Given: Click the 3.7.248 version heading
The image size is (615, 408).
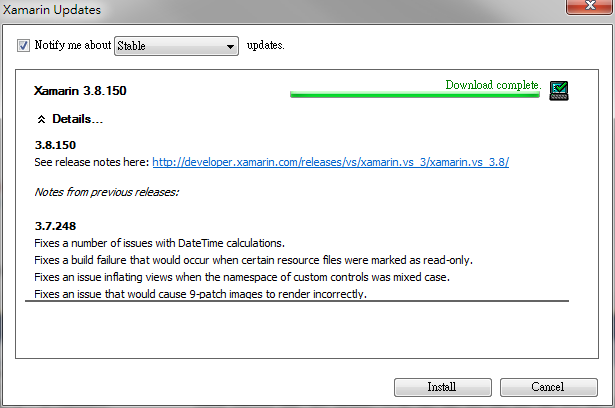Looking at the screenshot, I should point(55,226).
